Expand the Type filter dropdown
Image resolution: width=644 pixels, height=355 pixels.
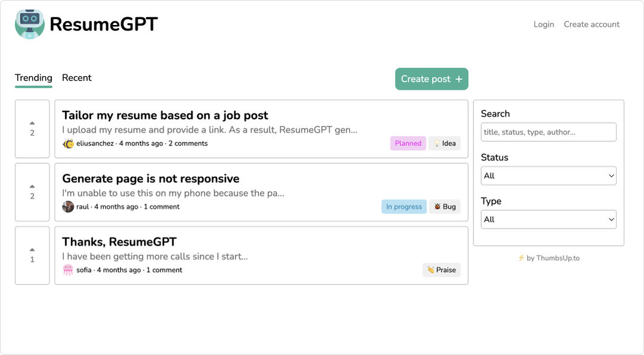coord(548,220)
